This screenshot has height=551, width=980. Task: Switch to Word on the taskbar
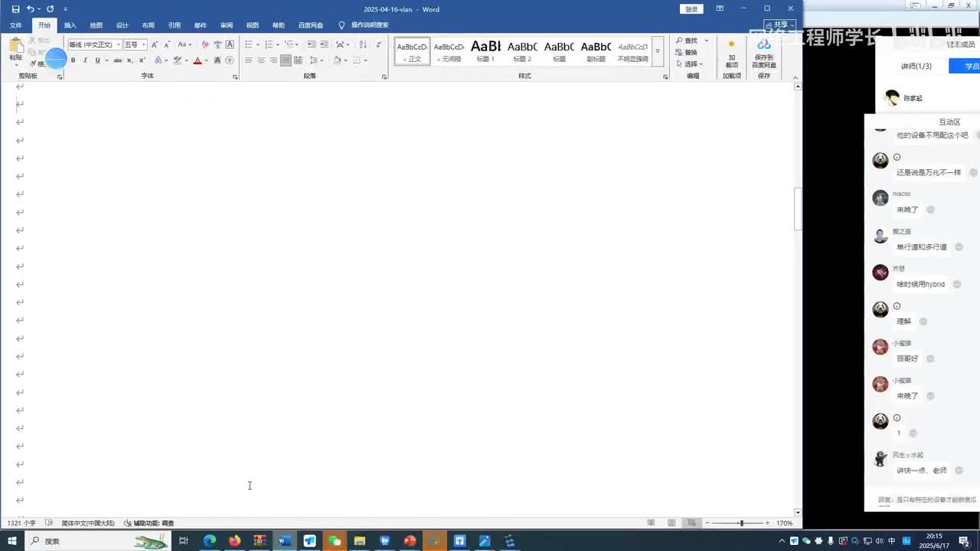(284, 541)
